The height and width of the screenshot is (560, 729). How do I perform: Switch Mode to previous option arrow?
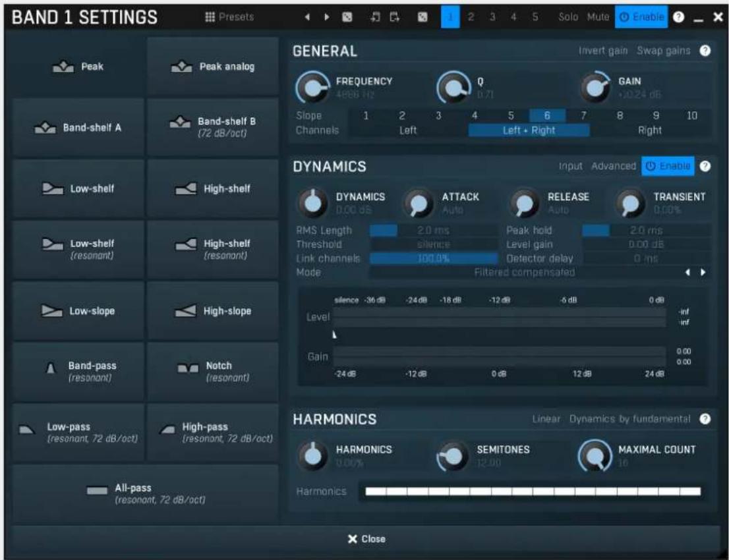click(687, 272)
